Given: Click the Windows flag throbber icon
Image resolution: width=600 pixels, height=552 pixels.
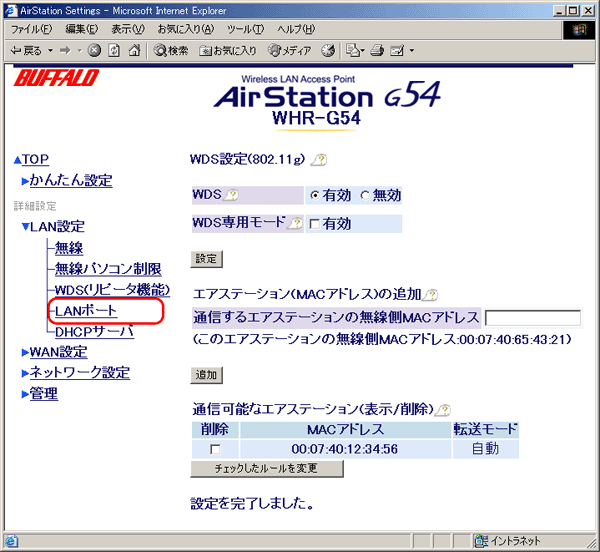Looking at the screenshot, I should tap(579, 30).
